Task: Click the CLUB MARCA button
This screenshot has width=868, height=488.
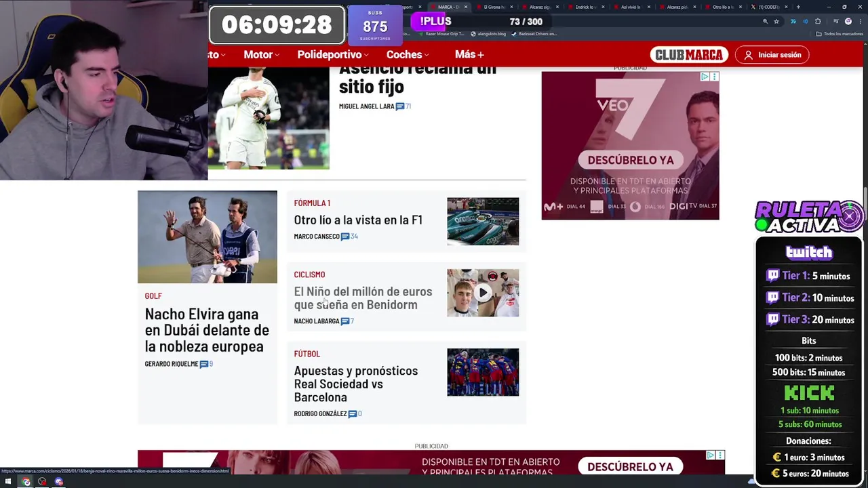Action: click(689, 55)
